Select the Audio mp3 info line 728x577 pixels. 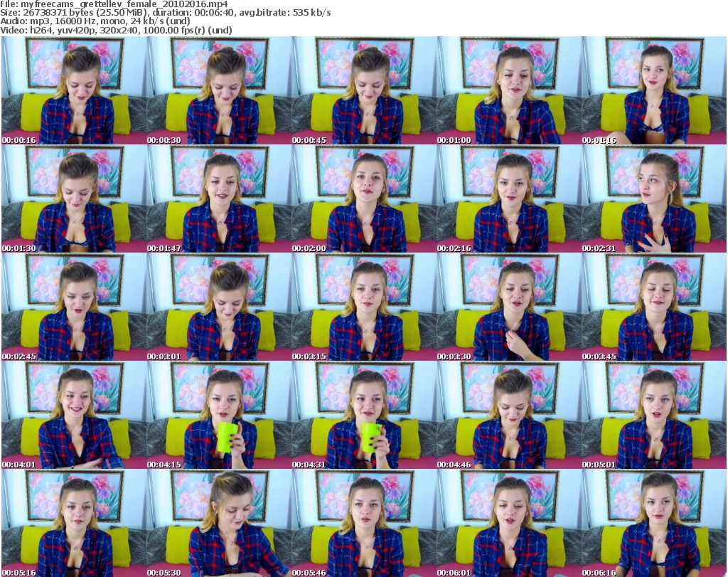[x=96, y=21]
